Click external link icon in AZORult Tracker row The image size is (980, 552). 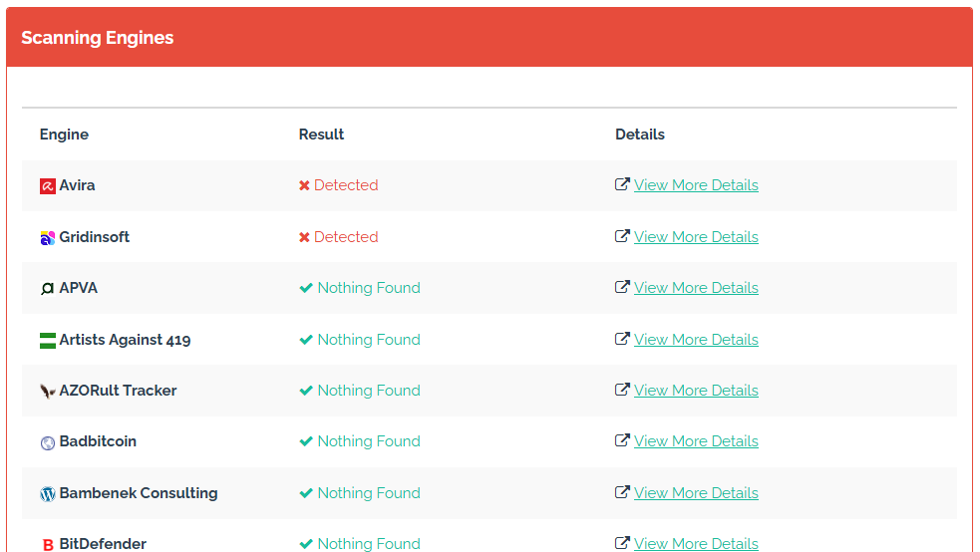pos(622,390)
